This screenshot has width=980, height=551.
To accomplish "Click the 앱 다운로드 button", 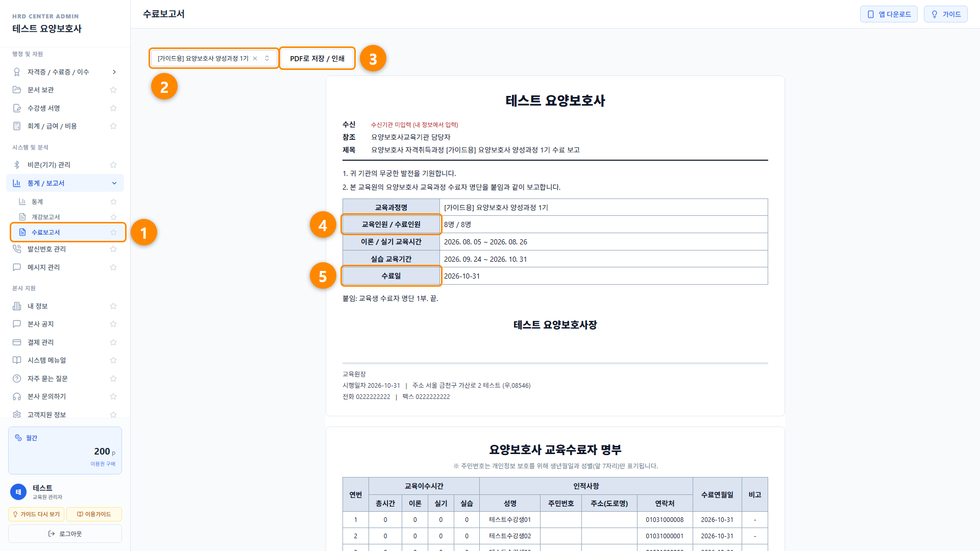I will click(889, 14).
